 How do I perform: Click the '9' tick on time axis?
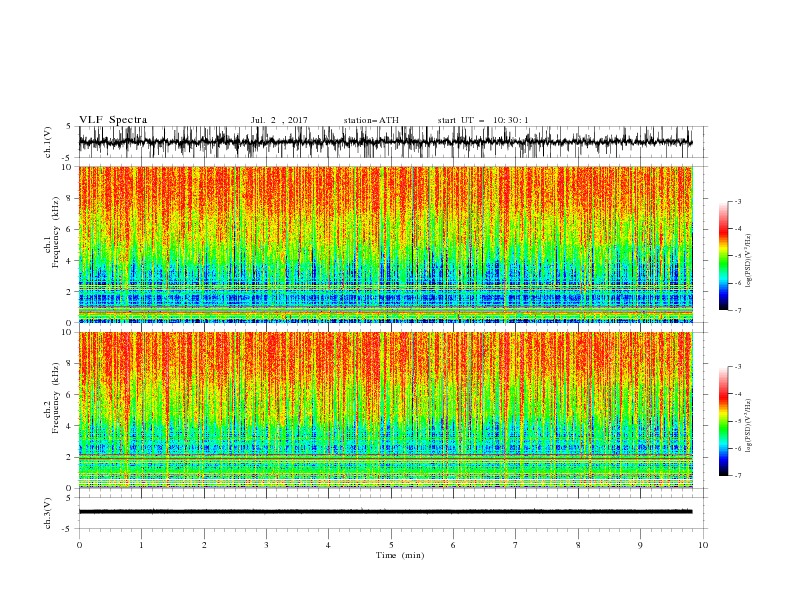tap(640, 545)
